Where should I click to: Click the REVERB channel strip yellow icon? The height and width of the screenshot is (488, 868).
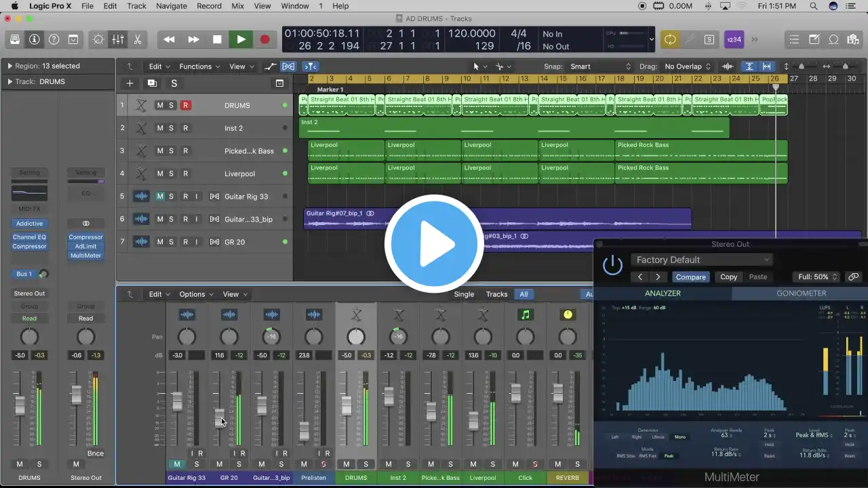[x=568, y=314]
